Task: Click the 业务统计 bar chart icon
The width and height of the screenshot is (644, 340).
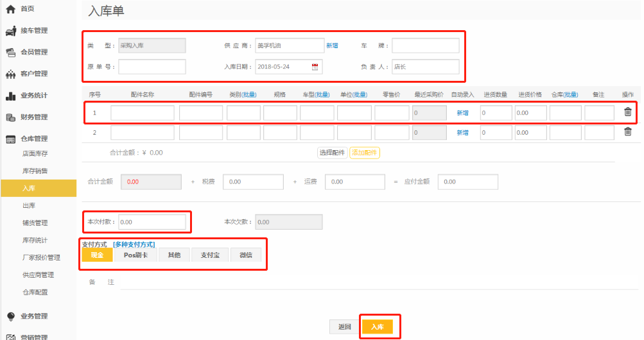Action: pyautogui.click(x=10, y=96)
